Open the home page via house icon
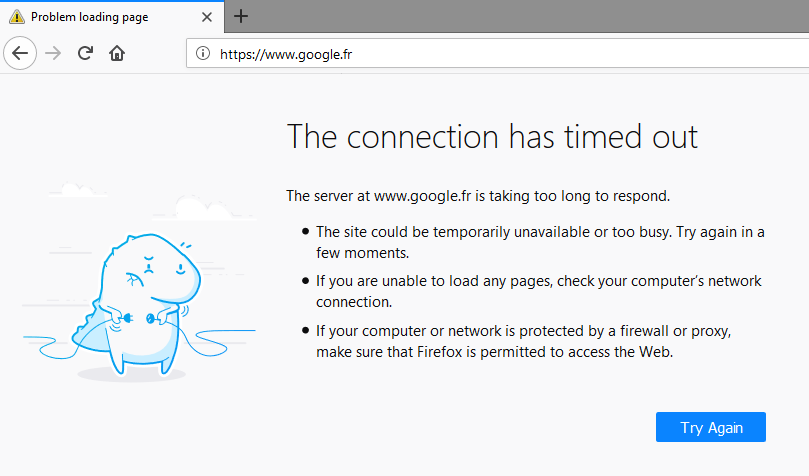The width and height of the screenshot is (809, 476). (117, 53)
